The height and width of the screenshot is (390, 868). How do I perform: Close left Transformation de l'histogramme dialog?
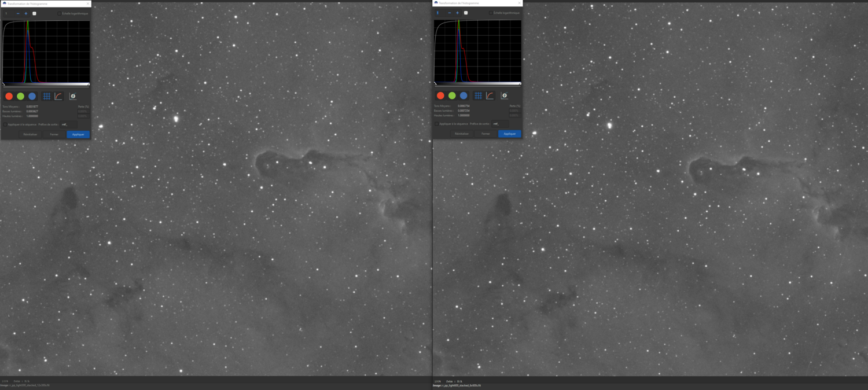[x=88, y=3]
